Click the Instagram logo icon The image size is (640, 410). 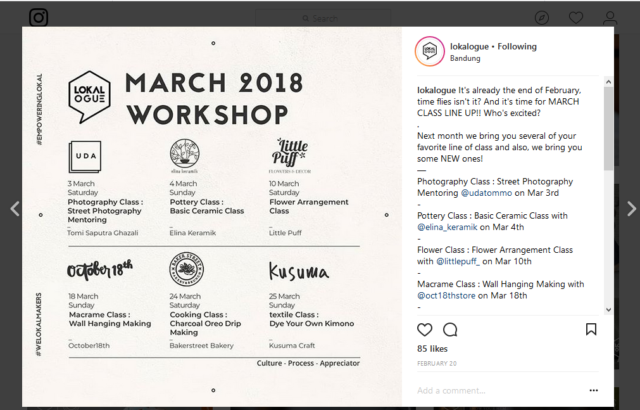point(39,17)
